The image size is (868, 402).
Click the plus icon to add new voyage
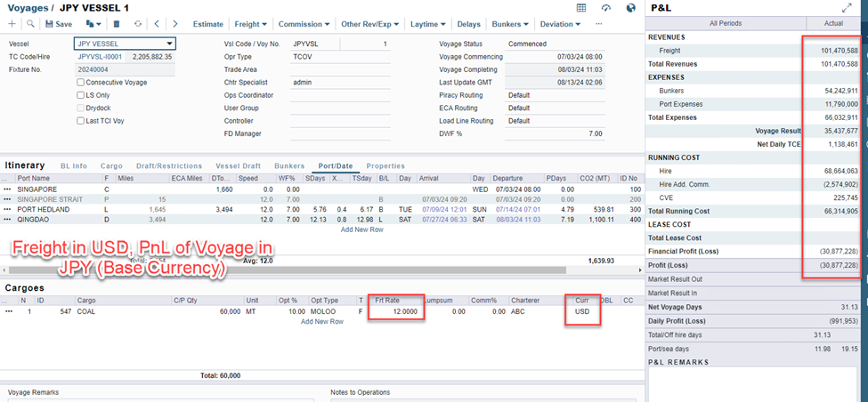coord(12,24)
